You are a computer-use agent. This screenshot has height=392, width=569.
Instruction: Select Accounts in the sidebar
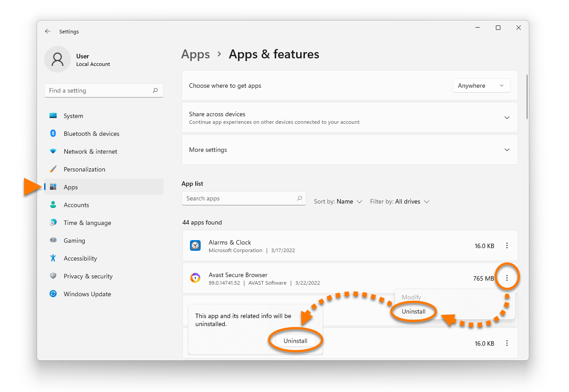point(76,205)
